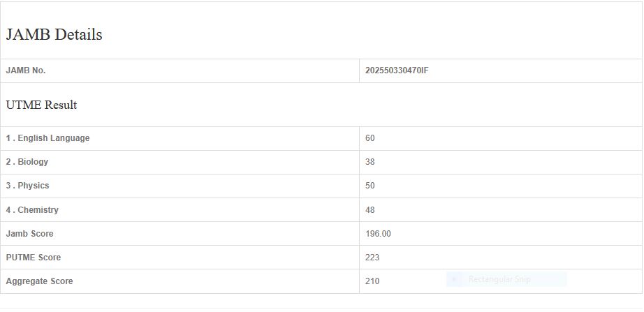Click the Chemistry score 48

point(370,210)
